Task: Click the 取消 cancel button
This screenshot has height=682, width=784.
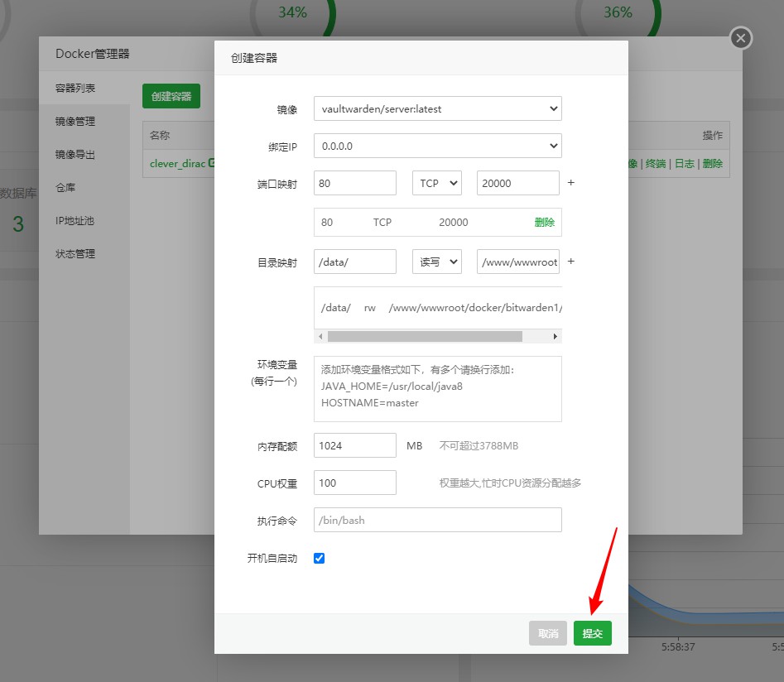Action: coord(548,633)
